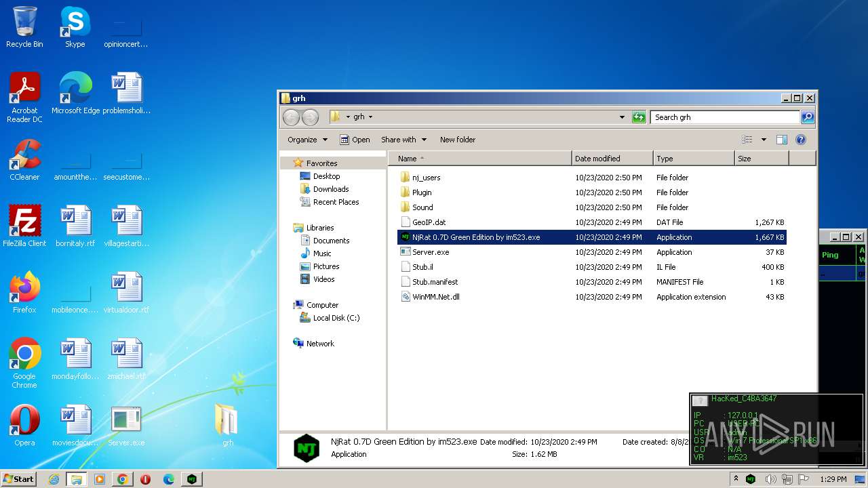868x488 pixels.
Task: Click the search magnifier icon
Action: (x=807, y=117)
